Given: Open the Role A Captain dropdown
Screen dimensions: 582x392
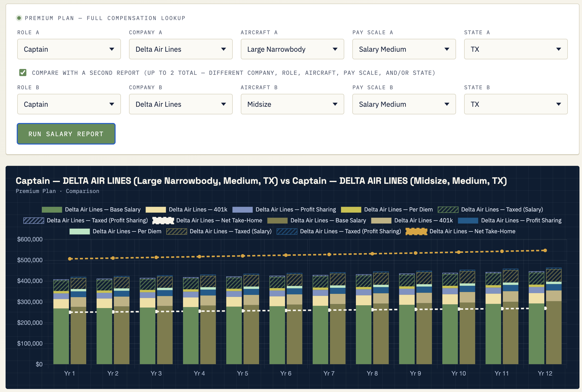Looking at the screenshot, I should [x=69, y=49].
